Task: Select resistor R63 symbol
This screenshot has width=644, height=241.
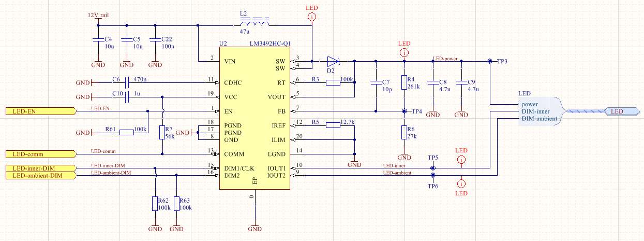Action: tap(176, 204)
